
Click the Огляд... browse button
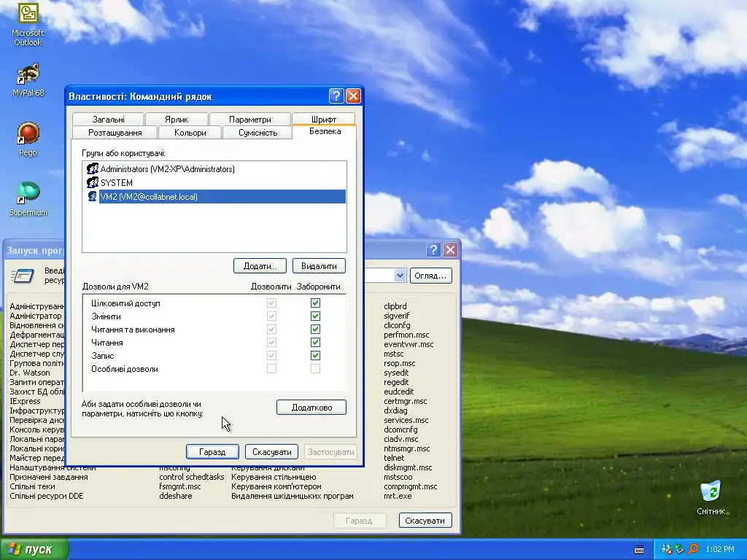(x=430, y=275)
